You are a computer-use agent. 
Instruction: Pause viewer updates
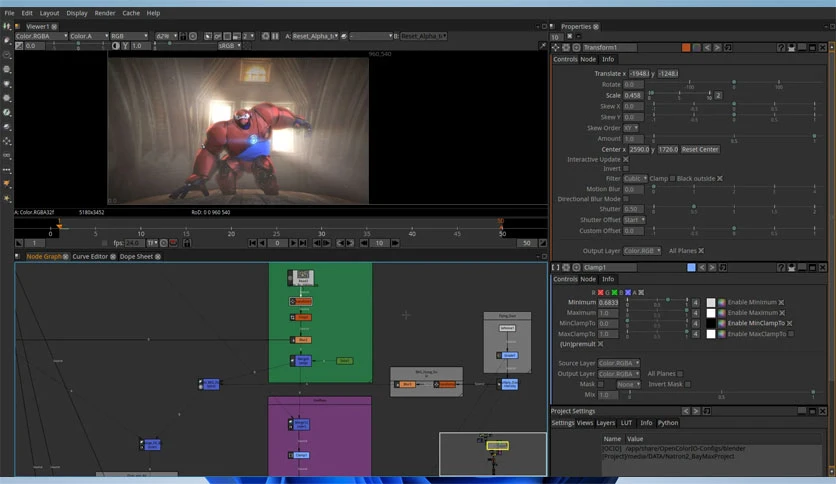(x=275, y=36)
